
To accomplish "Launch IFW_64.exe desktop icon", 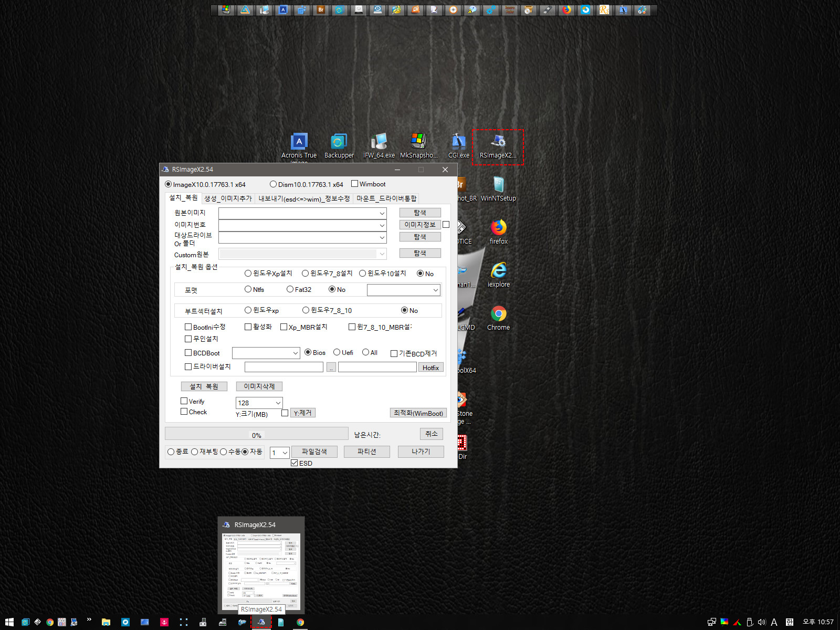I will 379,146.
